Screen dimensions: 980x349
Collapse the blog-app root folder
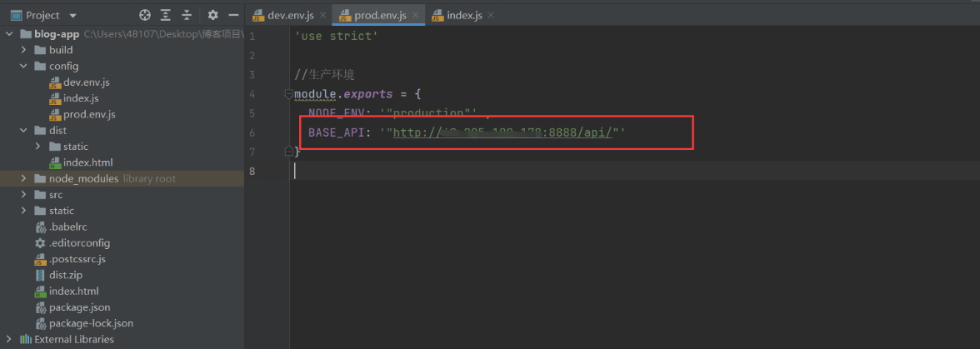click(9, 33)
